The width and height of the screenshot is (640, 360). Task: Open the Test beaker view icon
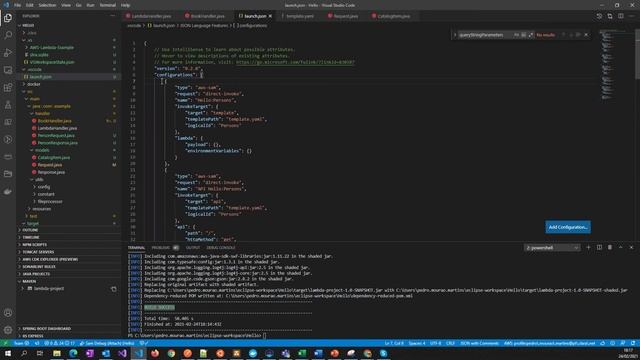pyautogui.click(x=8, y=105)
